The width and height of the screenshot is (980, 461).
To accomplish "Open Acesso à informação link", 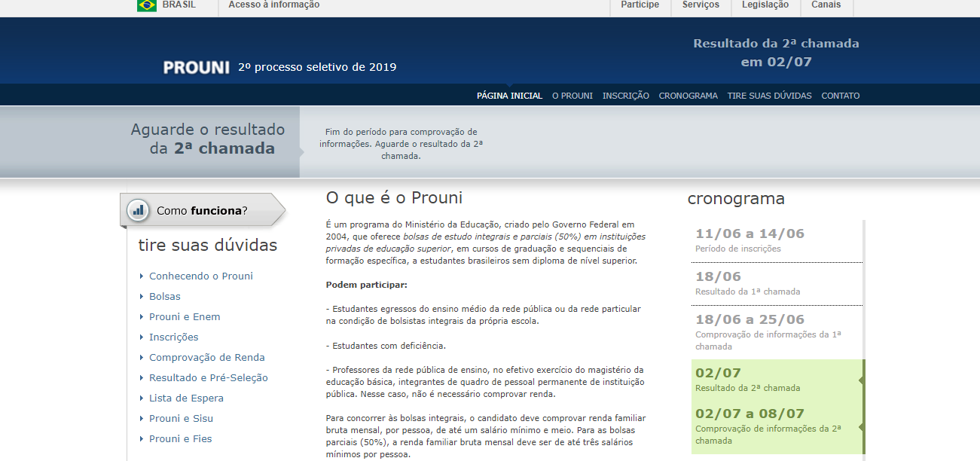I will [274, 5].
